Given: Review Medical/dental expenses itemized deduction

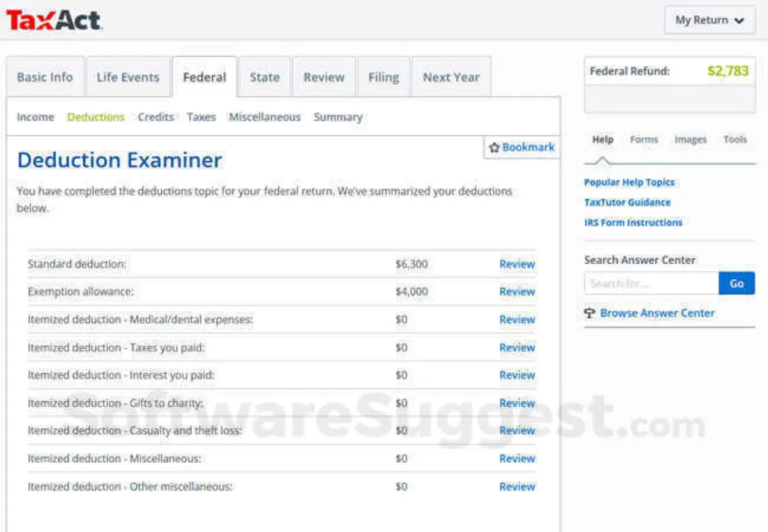Looking at the screenshot, I should pyautogui.click(x=517, y=319).
